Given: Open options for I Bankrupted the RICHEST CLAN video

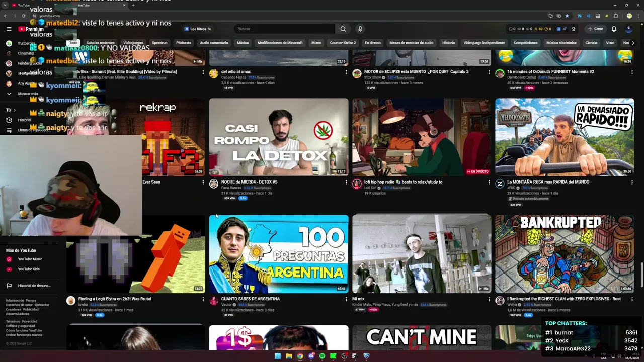Looking at the screenshot, I should [632, 299].
